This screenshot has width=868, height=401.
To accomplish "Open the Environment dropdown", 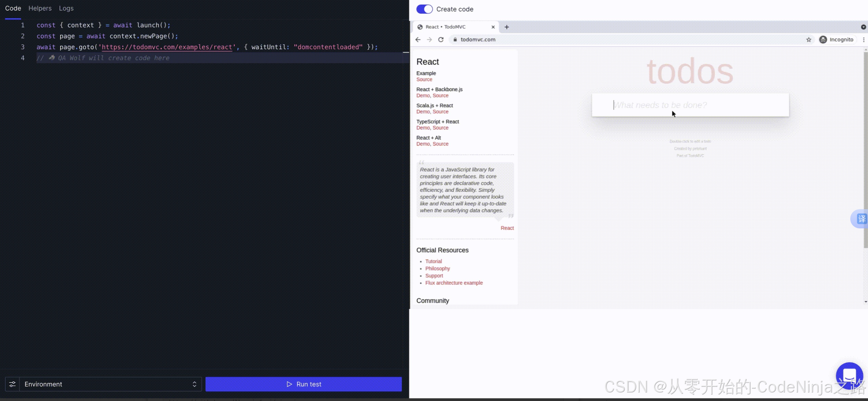I will pyautogui.click(x=110, y=384).
